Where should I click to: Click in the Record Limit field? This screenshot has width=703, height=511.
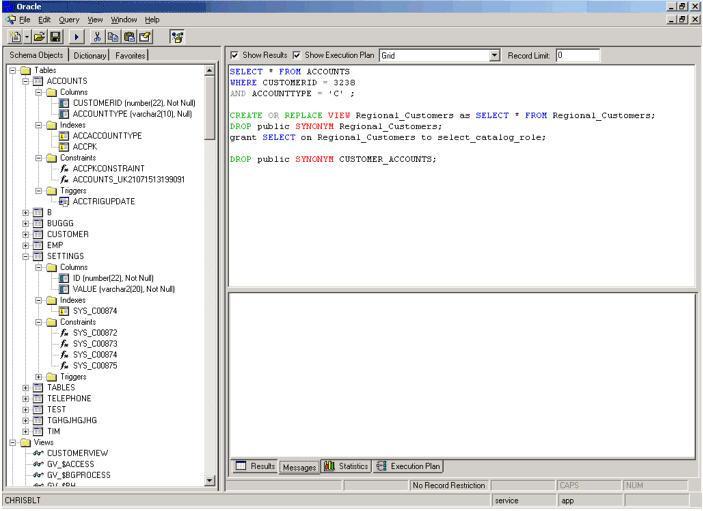578,56
